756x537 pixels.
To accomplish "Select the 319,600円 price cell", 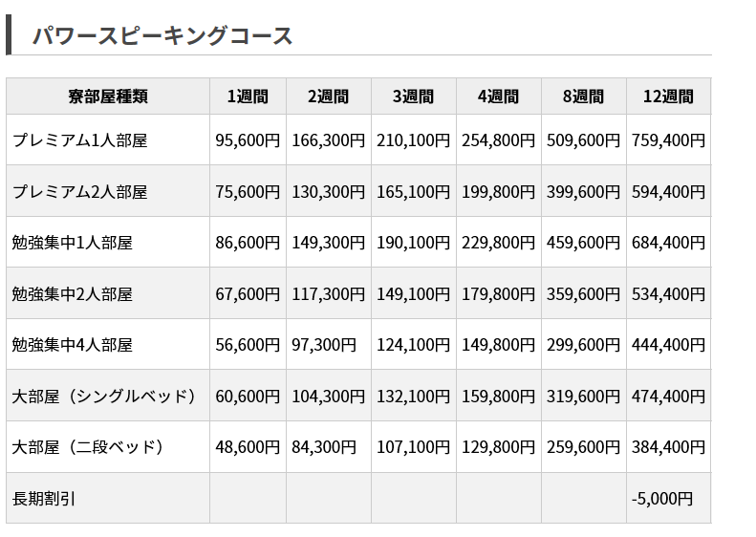I will (x=583, y=396).
